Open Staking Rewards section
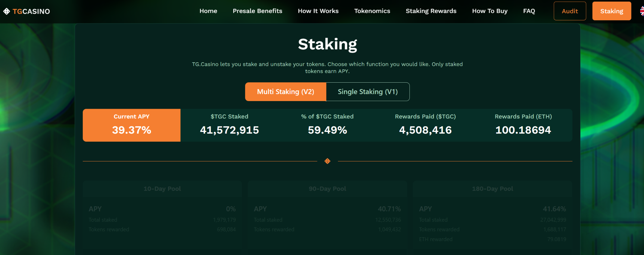The height and width of the screenshot is (255, 644). [x=431, y=11]
